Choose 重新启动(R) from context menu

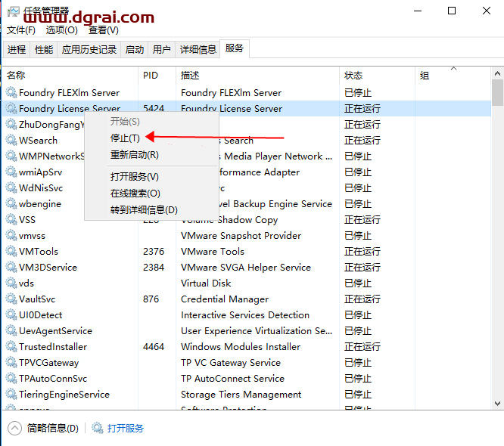point(134,155)
